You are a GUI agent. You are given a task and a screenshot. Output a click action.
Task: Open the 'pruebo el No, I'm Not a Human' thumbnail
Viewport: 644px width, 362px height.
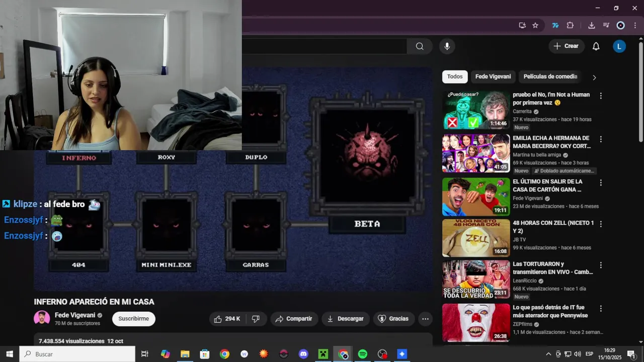[476, 110]
